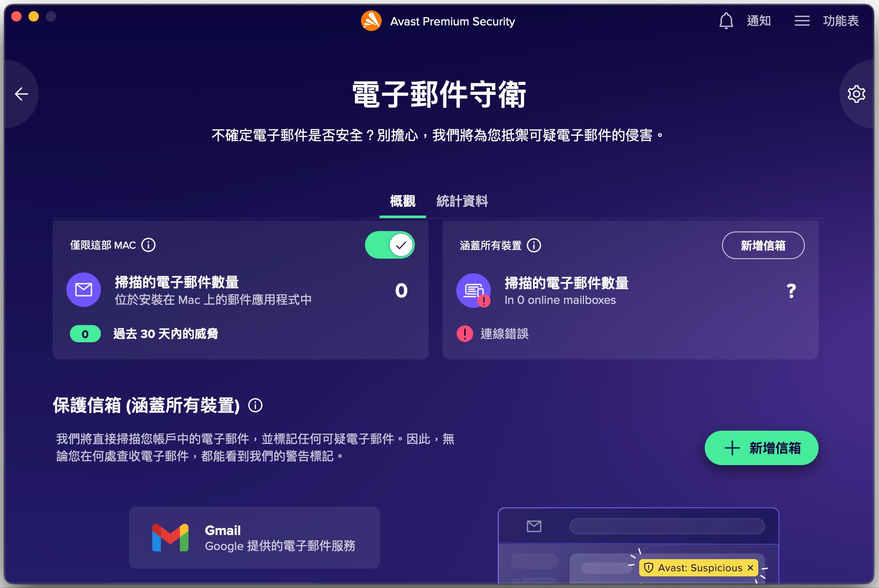Viewport: 879px width, 588px height.
Task: Open the notifications bell icon
Action: coord(726,21)
